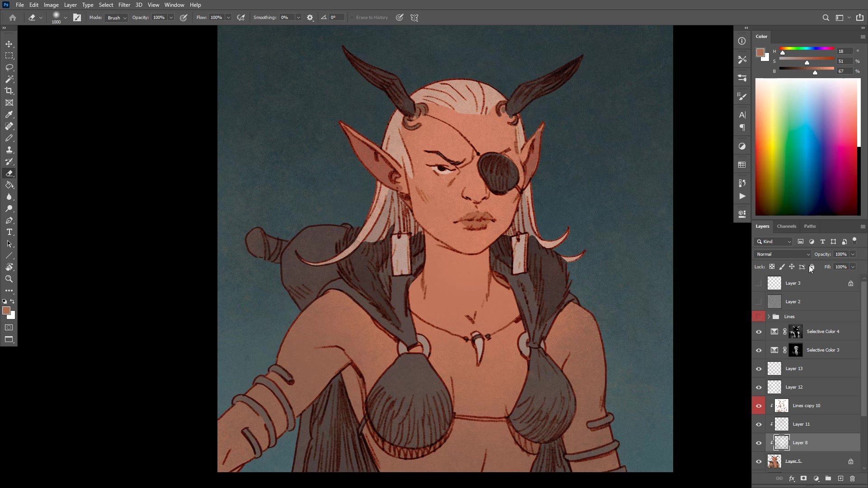This screenshot has width=868, height=488.
Task: Toggle visibility of Selective Color 4
Action: tap(758, 331)
